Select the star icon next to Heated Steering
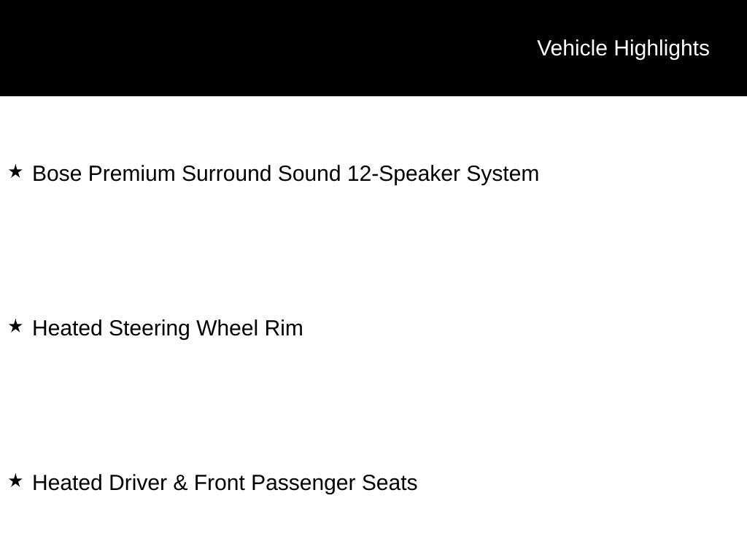The height and width of the screenshot is (560, 747). [15, 326]
